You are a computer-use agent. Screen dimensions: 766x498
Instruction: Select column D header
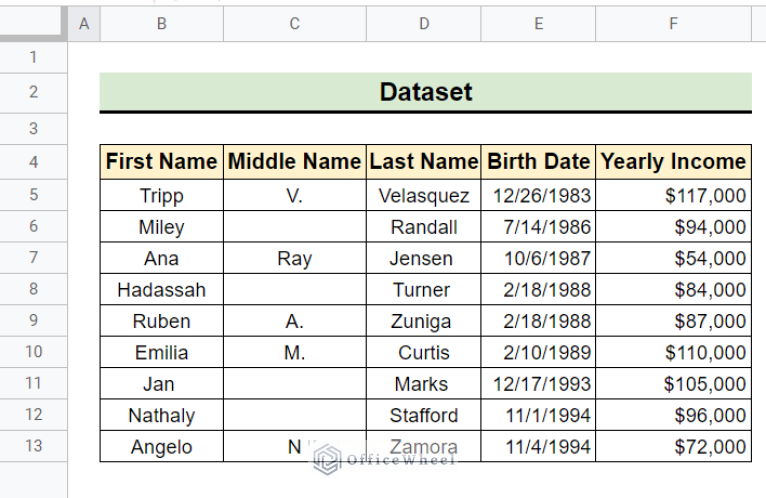(x=424, y=23)
